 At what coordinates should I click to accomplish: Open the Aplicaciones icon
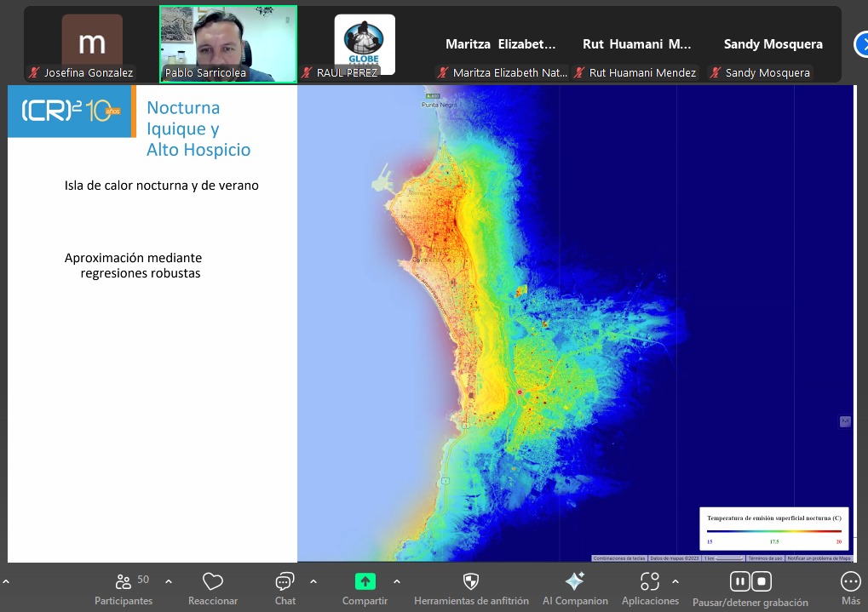[650, 582]
